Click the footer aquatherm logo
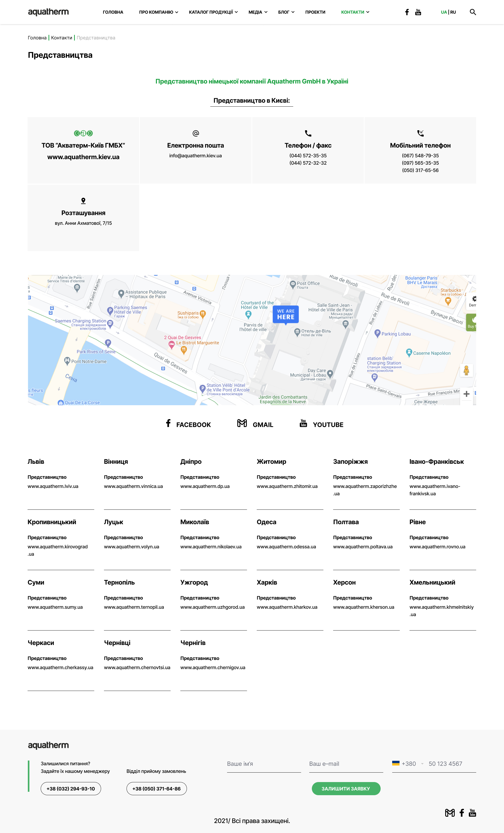This screenshot has width=504, height=833. coord(48,746)
